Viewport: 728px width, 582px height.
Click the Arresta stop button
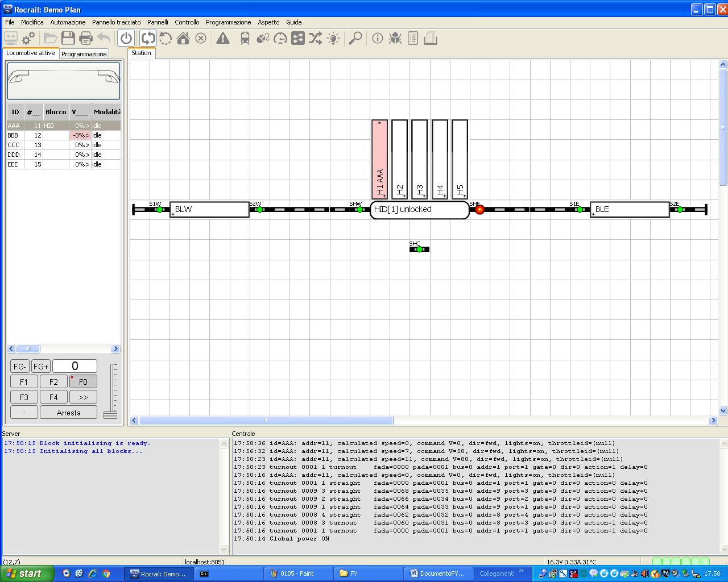tap(68, 413)
